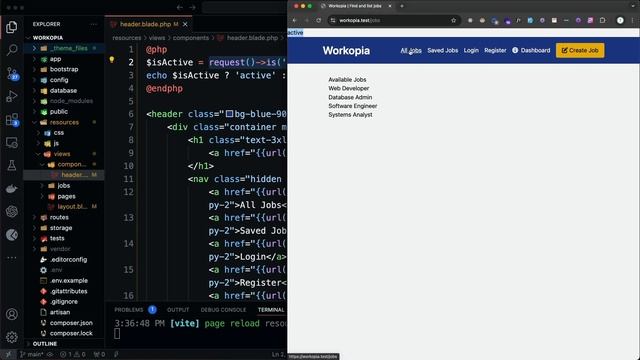
Task: Open the .env.example file
Action: 69,281
